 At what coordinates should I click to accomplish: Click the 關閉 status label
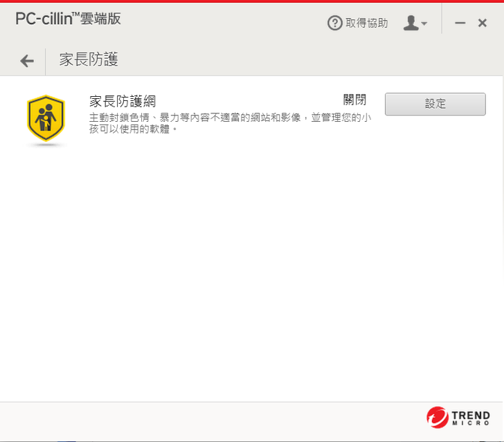(x=354, y=100)
